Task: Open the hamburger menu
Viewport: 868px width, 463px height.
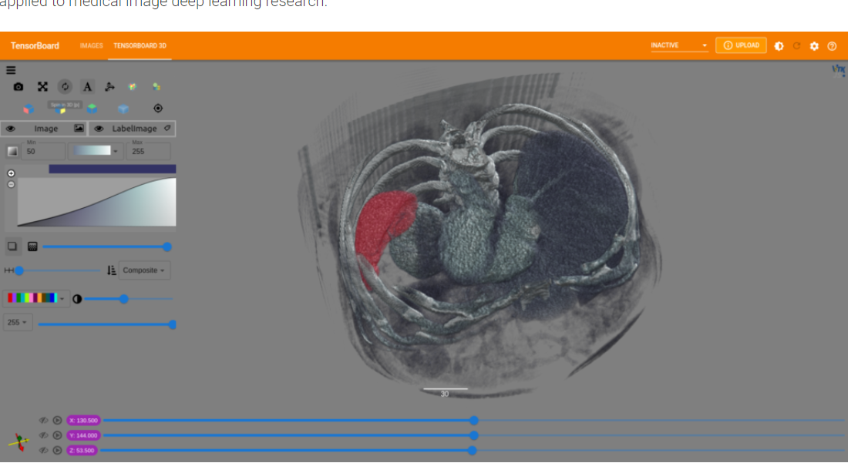Action: [10, 70]
